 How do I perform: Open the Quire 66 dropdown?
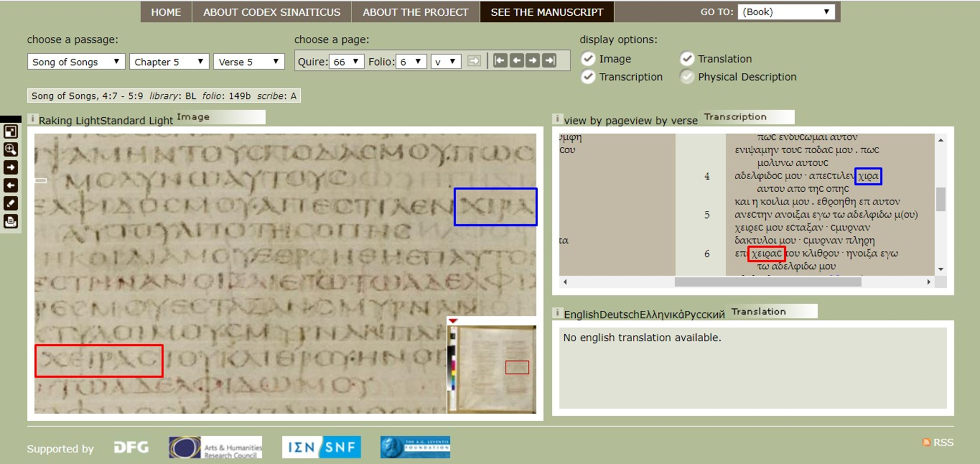[346, 62]
